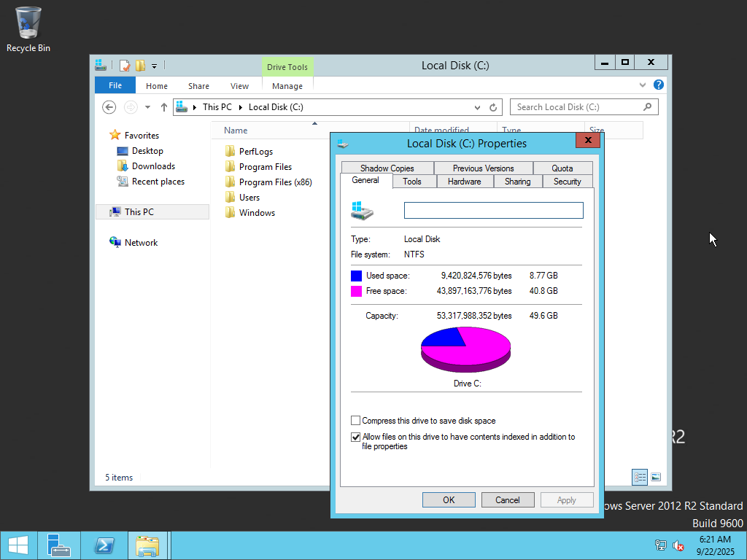Image resolution: width=747 pixels, height=560 pixels.
Task: Open the Security tab in Properties
Action: tap(567, 182)
